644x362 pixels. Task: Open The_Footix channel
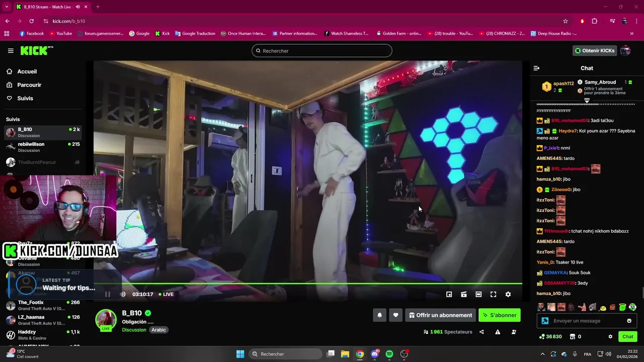[43, 305]
